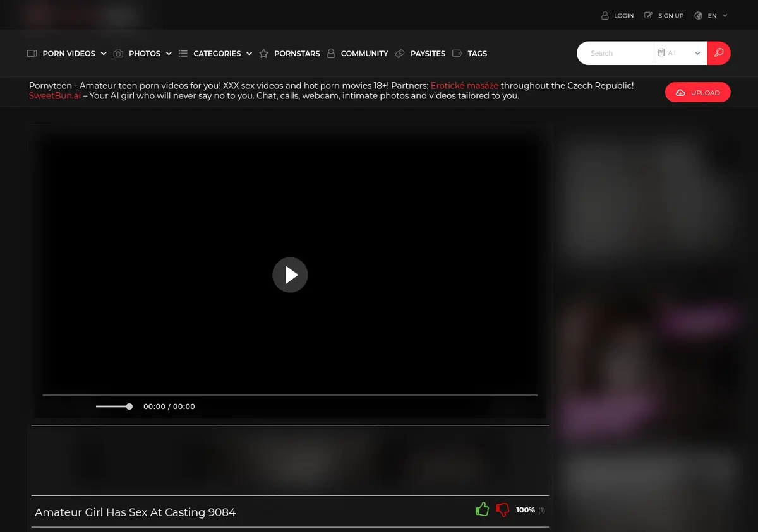Open the Erotické masáže partner link
Viewport: 758px width, 532px height.
pyautogui.click(x=465, y=86)
